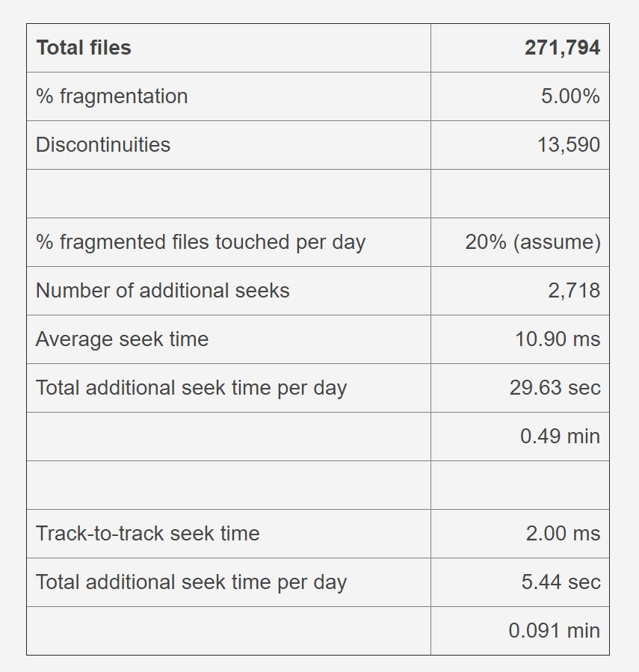Click the "Number of additional seeks" label

[x=163, y=291]
